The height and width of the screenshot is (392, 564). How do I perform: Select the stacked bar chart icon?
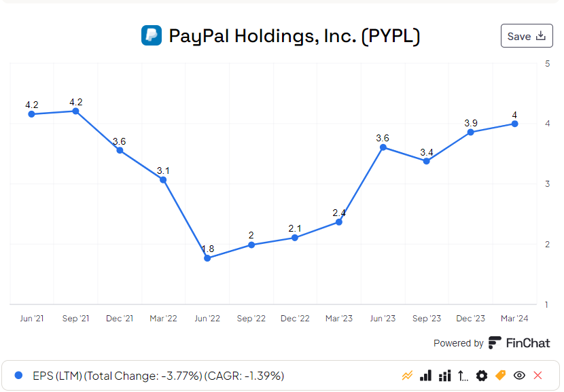[x=445, y=376]
